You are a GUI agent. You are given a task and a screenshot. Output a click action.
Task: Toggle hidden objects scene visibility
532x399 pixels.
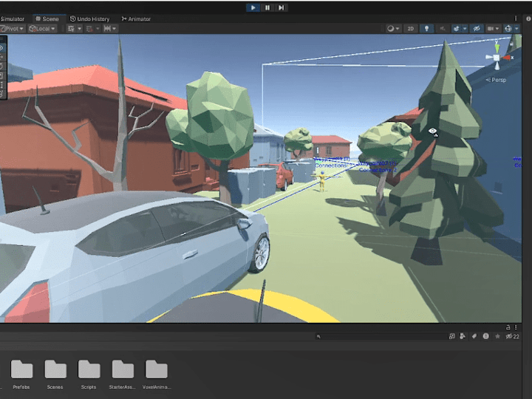(477, 29)
